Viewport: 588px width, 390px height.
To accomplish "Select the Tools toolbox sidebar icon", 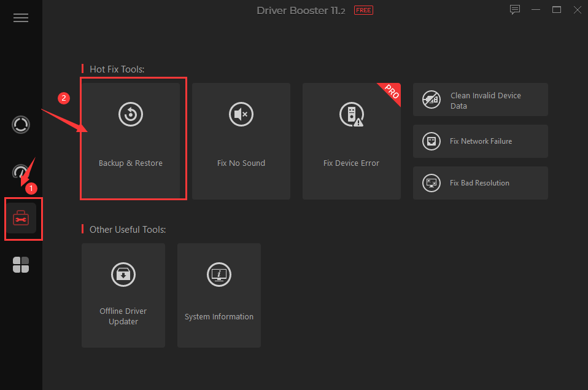I will coord(21,218).
